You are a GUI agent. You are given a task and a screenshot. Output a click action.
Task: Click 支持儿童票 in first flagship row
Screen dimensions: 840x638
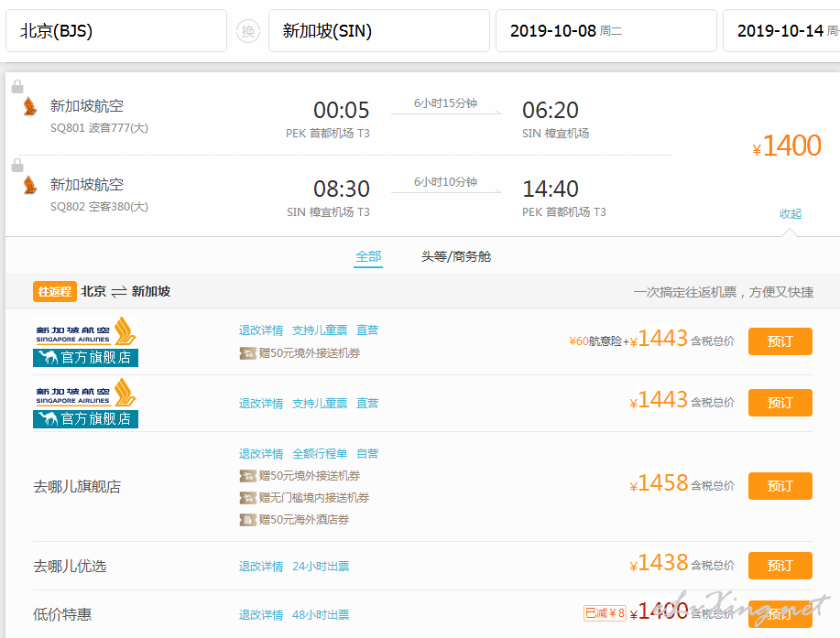click(320, 330)
